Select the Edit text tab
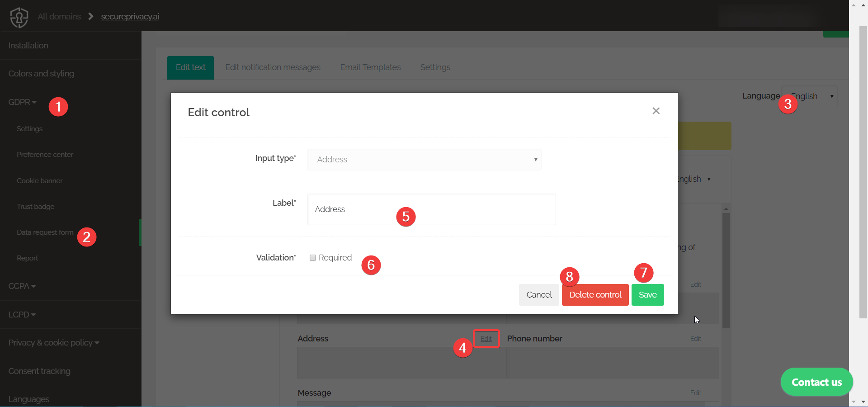The image size is (868, 407). 190,67
